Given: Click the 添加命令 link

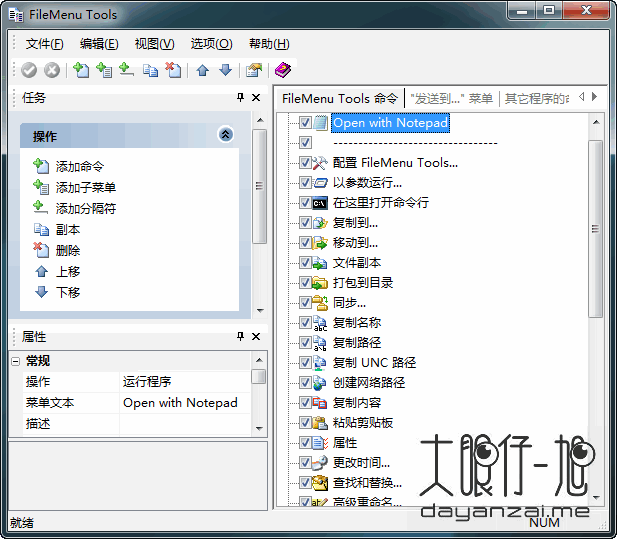Looking at the screenshot, I should pos(79,166).
